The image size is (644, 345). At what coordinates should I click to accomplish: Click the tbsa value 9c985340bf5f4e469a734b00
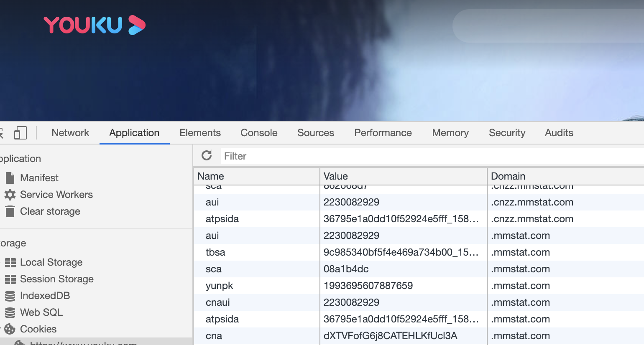point(401,252)
